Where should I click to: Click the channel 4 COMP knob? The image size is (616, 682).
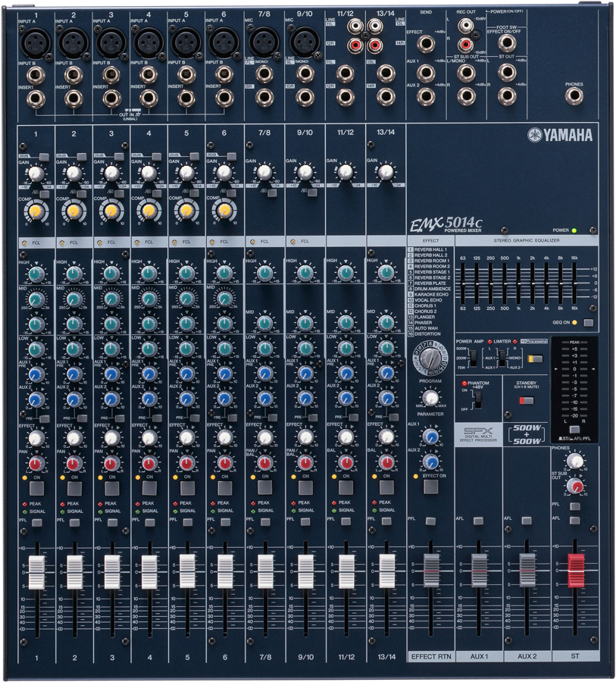(x=149, y=211)
